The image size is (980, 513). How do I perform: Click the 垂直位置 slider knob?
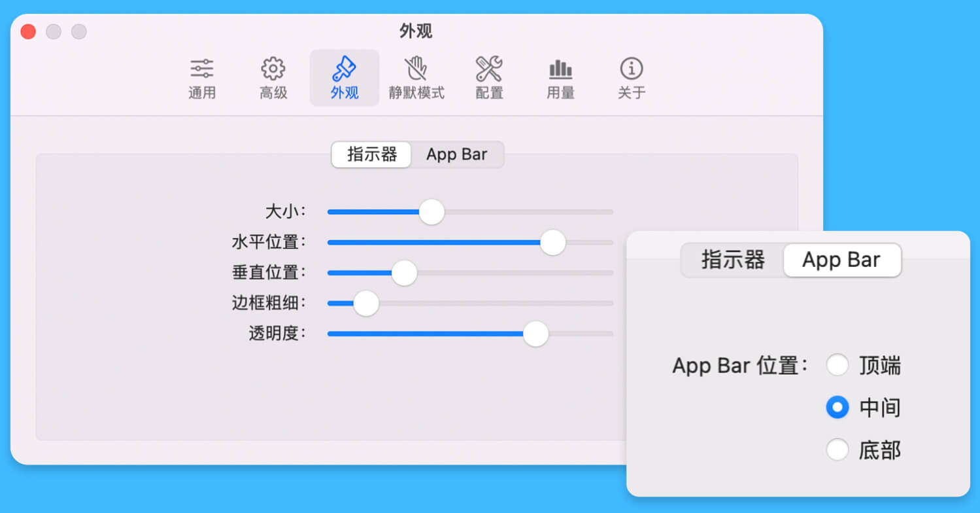tap(404, 273)
